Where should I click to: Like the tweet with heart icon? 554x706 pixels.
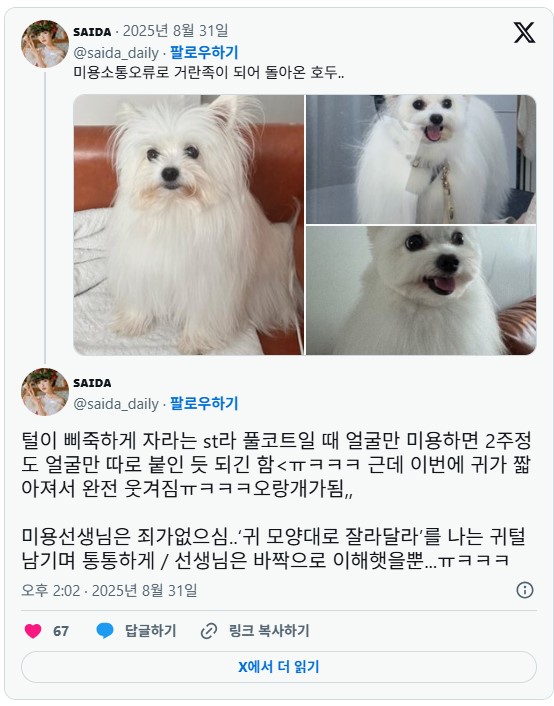(33, 631)
